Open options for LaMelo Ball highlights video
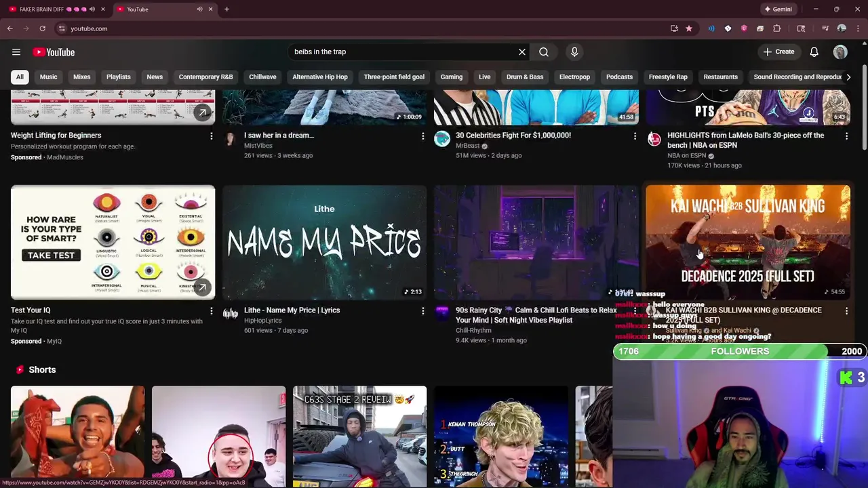This screenshot has width=868, height=488. [x=846, y=136]
